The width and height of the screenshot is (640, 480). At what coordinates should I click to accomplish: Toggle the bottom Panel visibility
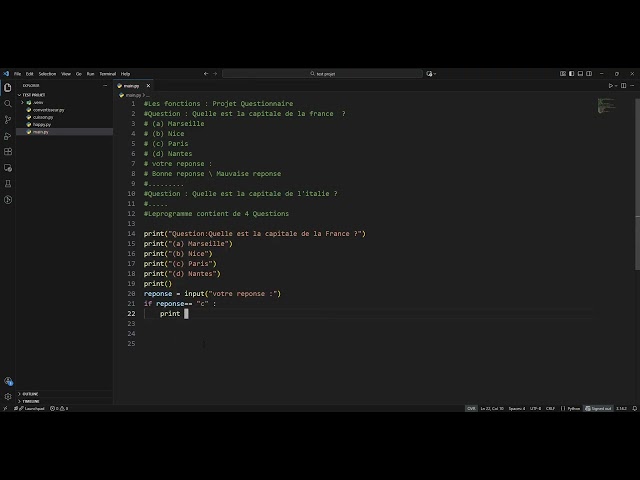point(580,74)
